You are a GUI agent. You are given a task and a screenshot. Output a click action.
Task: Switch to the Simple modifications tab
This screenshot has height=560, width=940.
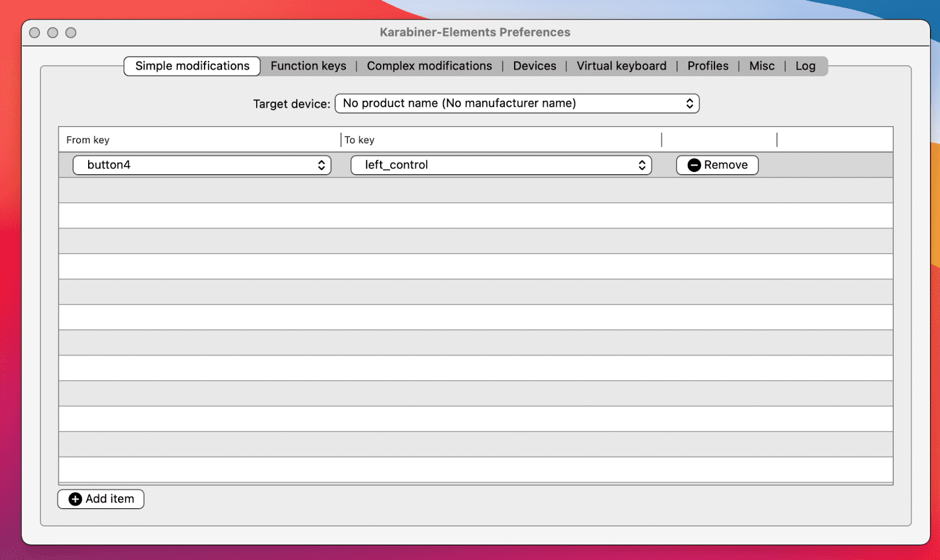pyautogui.click(x=192, y=66)
